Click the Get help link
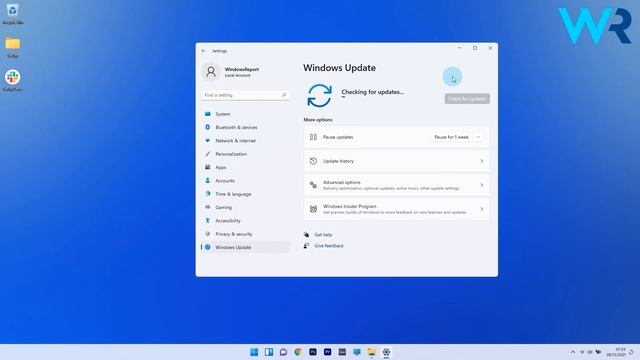The height and width of the screenshot is (360, 640). click(x=323, y=235)
